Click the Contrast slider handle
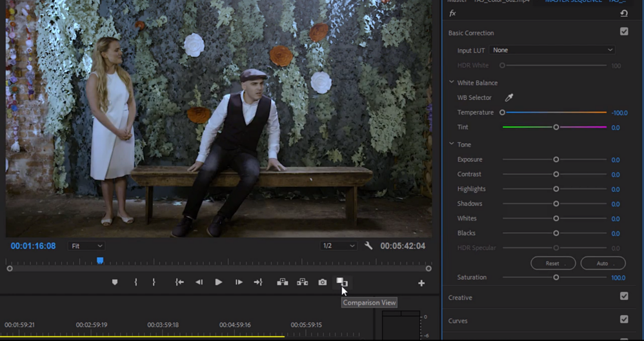 pos(556,174)
